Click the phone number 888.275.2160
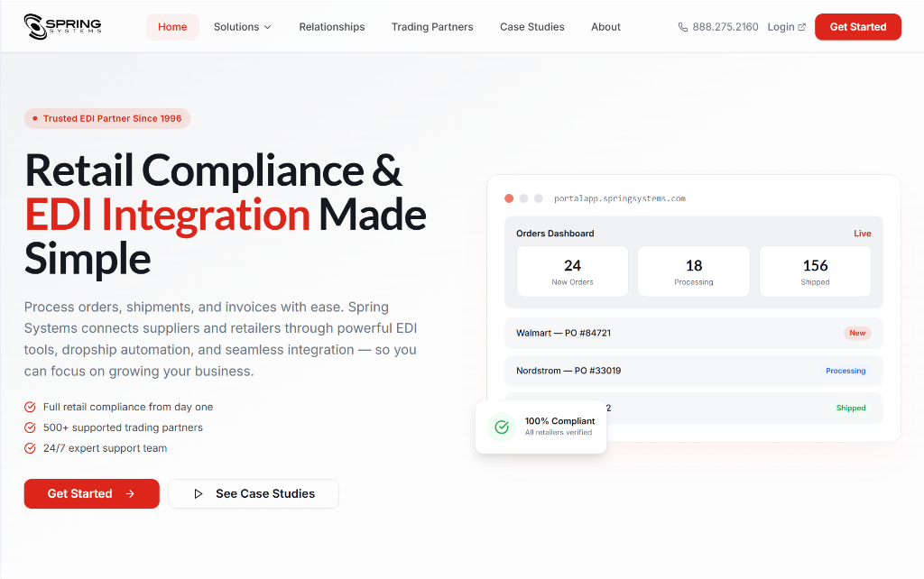 coord(725,27)
